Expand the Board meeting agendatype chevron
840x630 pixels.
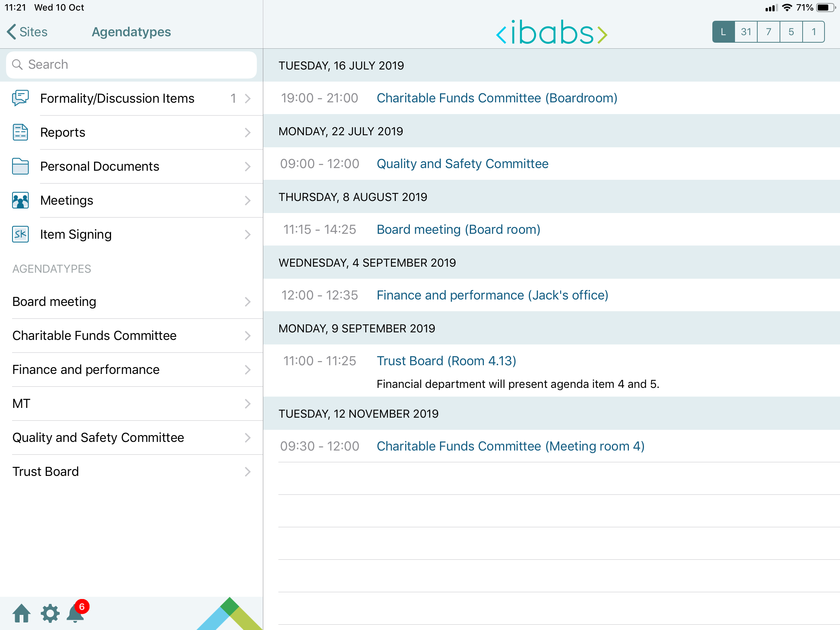click(x=248, y=302)
